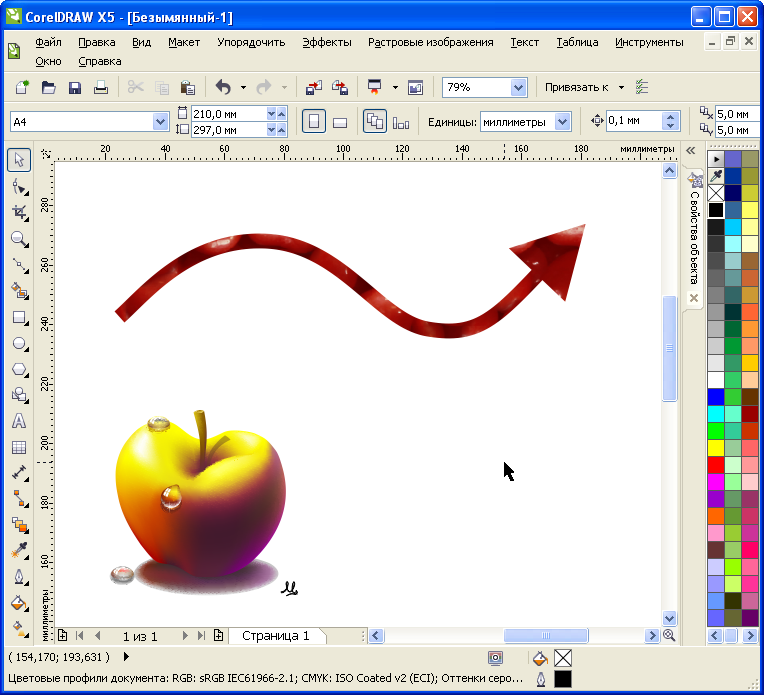Expand the color palette flyout arrow
Screen dimensions: 764x695
point(716,159)
